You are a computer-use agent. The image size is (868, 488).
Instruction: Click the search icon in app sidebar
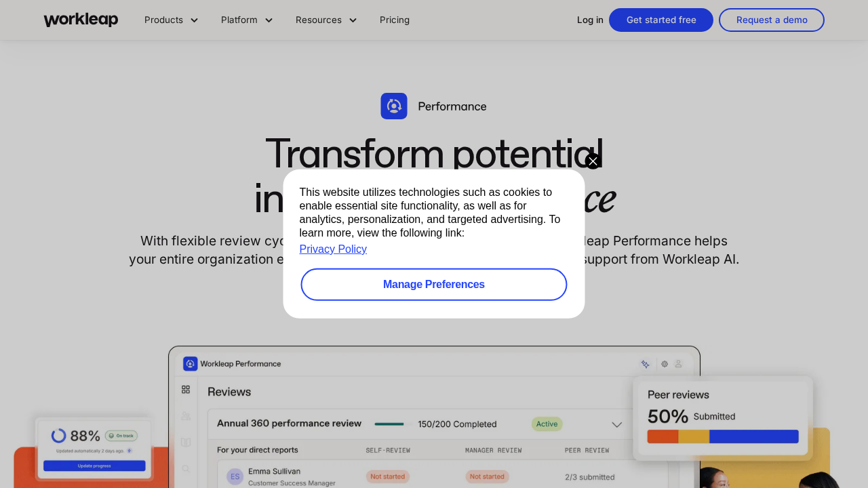[x=186, y=468]
